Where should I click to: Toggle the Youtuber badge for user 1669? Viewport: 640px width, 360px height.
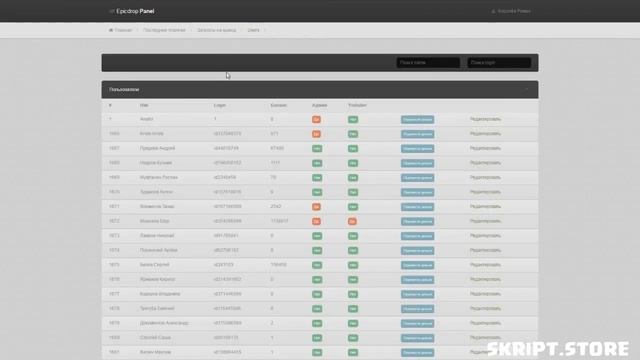(353, 178)
